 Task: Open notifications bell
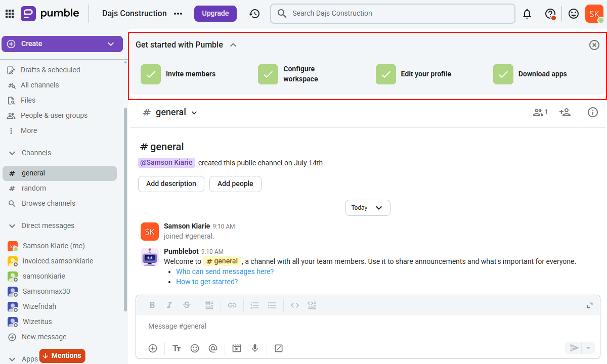click(527, 14)
